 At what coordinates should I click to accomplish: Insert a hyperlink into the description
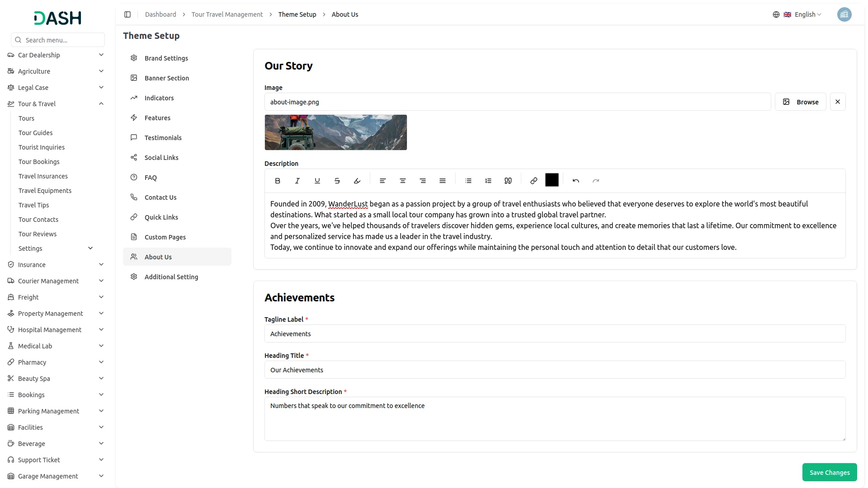[534, 180]
